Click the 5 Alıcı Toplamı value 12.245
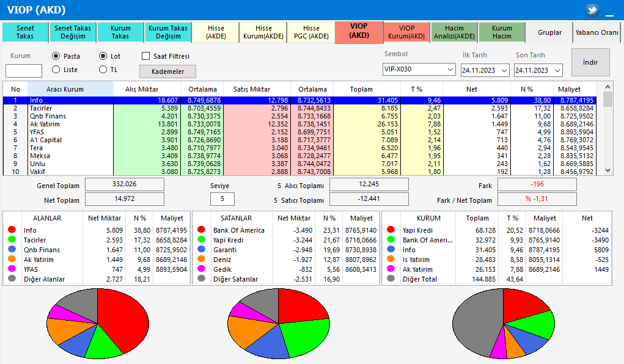The width and height of the screenshot is (624, 364). tap(369, 184)
